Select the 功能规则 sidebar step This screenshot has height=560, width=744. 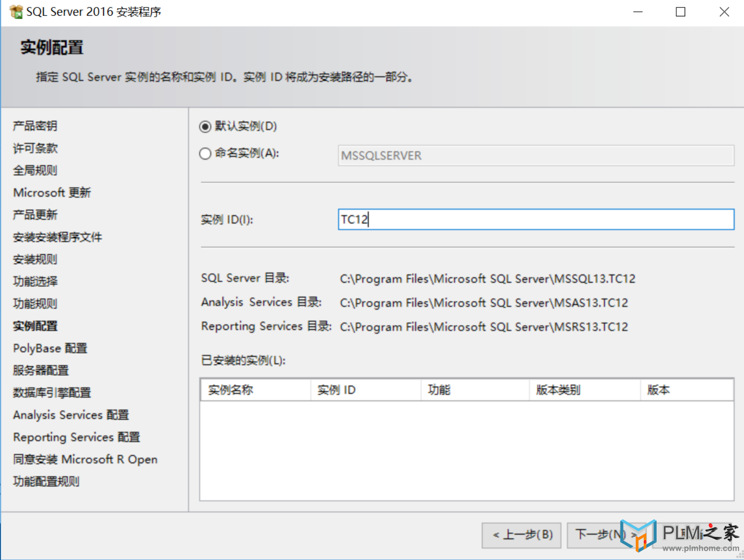pyautogui.click(x=35, y=304)
